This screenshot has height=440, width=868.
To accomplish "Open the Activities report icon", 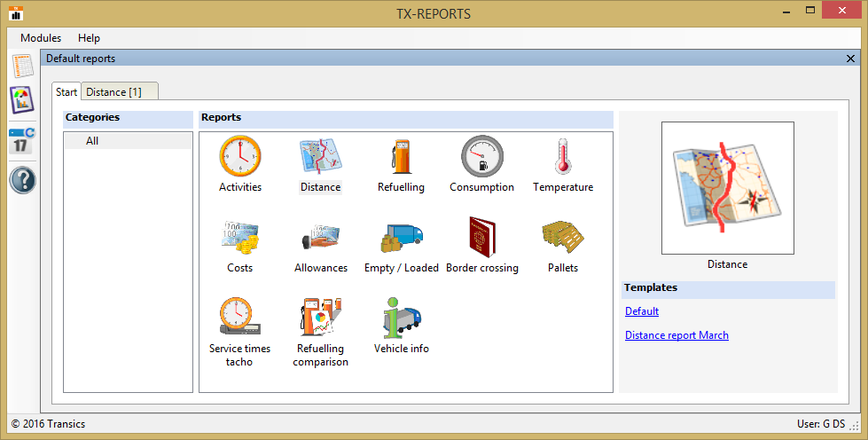I will 240,158.
